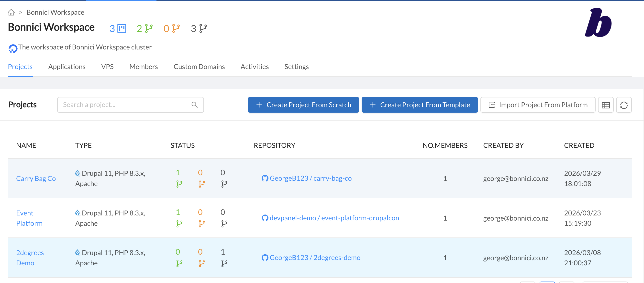644x283 pixels.
Task: Click the home breadcrumb icon
Action: (x=11, y=12)
